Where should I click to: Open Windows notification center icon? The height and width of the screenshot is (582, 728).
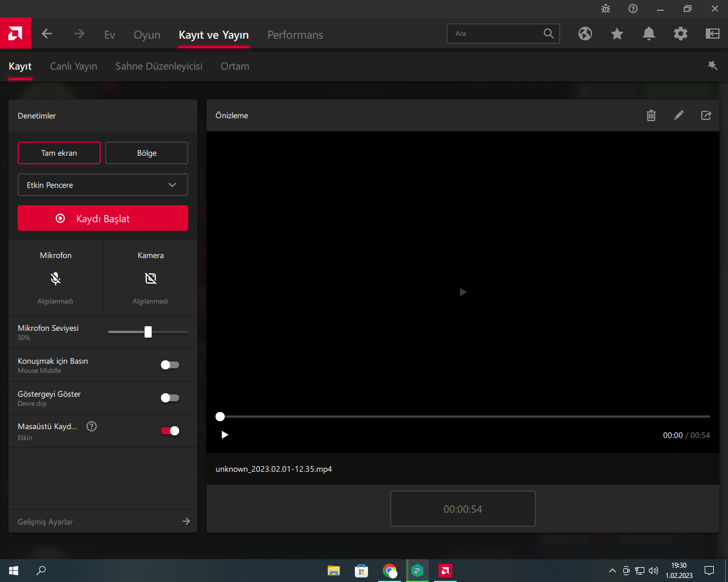[709, 571]
